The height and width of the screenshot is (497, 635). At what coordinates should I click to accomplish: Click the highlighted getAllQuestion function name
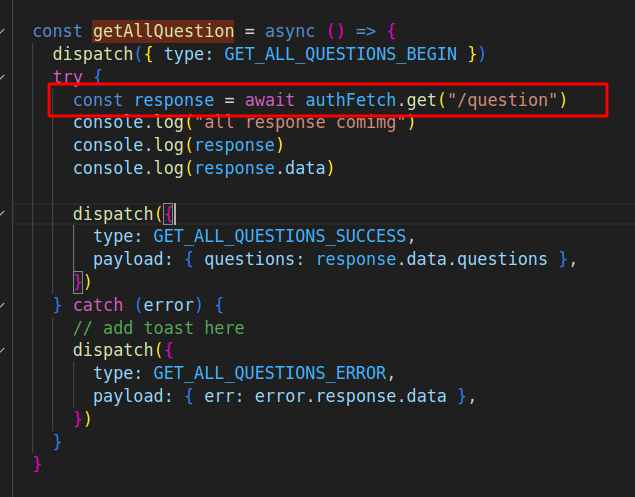(x=163, y=31)
